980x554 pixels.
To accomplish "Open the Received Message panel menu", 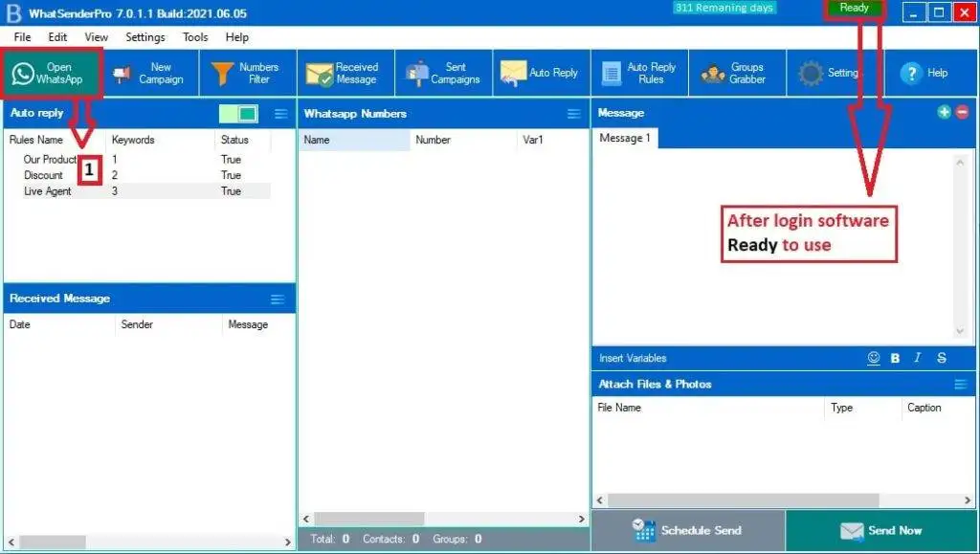I will point(278,299).
